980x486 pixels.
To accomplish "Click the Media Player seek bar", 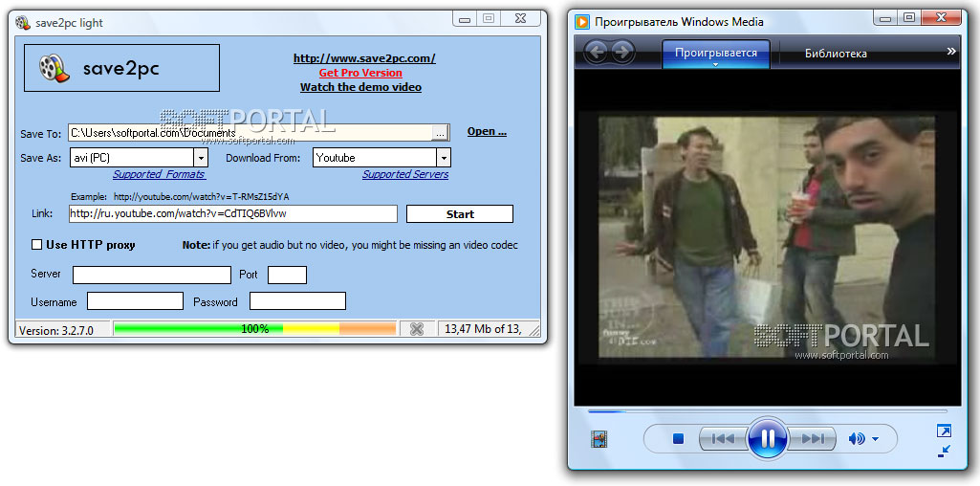I will 767,411.
